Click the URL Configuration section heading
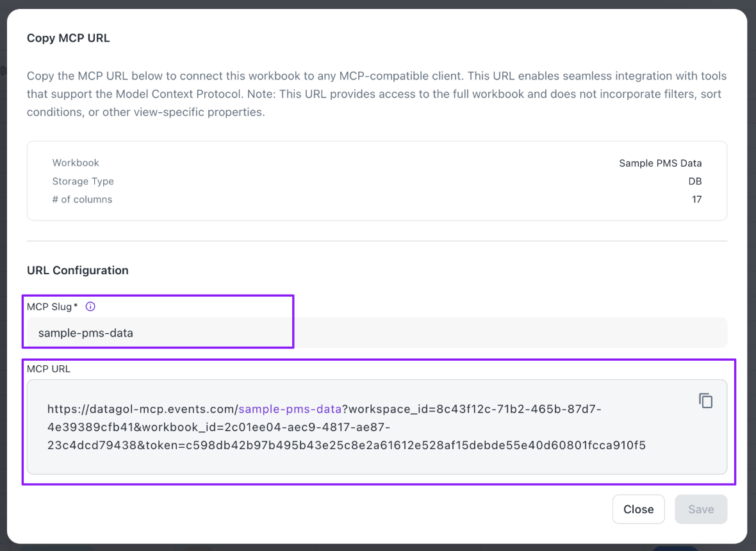The image size is (756, 551). pyautogui.click(x=78, y=270)
